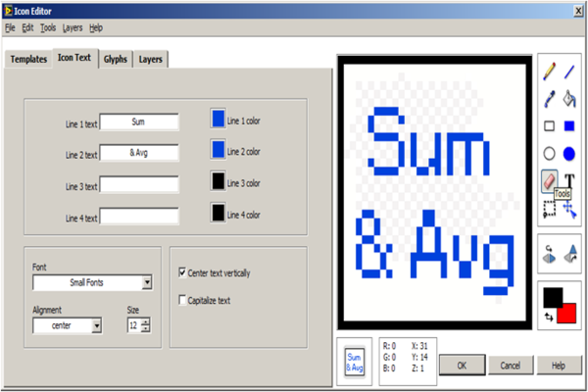Confirm with the OK button
The height and width of the screenshot is (392, 588).
pyautogui.click(x=462, y=365)
